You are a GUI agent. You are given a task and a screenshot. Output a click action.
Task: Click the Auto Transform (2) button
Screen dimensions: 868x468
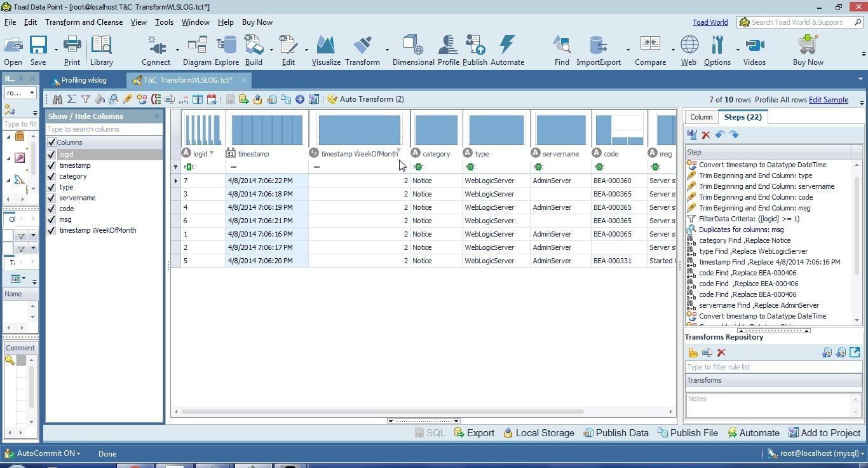[x=365, y=99]
